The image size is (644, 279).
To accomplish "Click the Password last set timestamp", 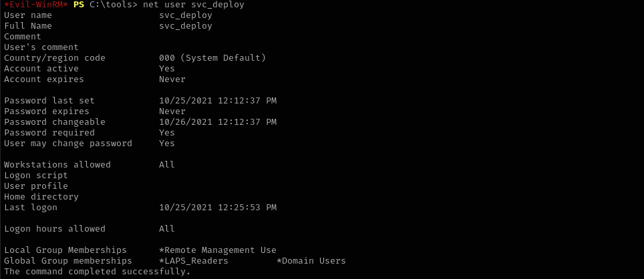I will click(x=218, y=101).
